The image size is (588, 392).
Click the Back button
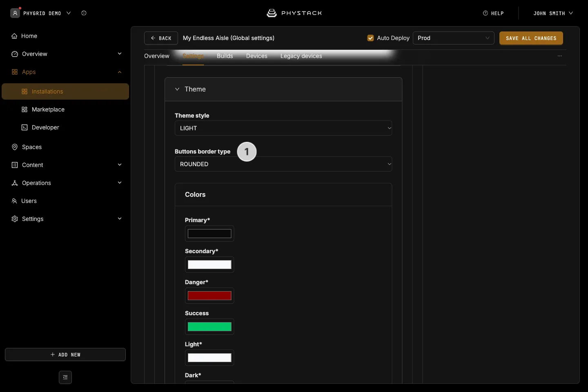point(161,38)
